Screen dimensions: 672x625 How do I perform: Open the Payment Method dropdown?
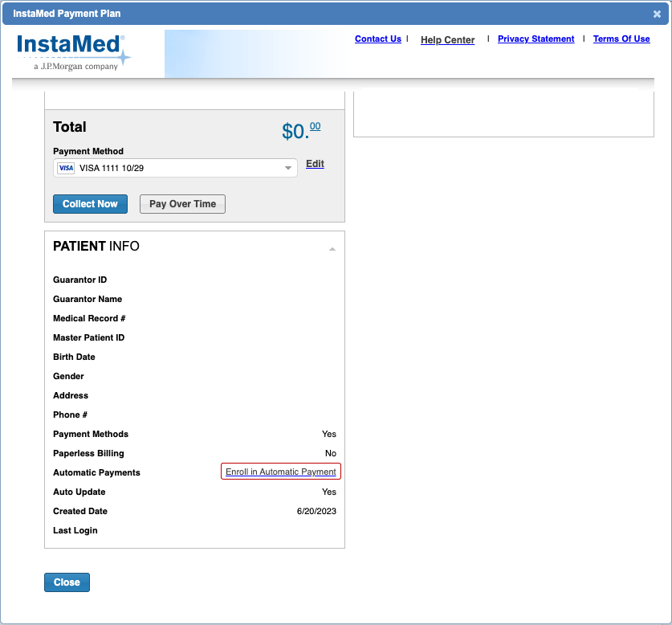(175, 168)
